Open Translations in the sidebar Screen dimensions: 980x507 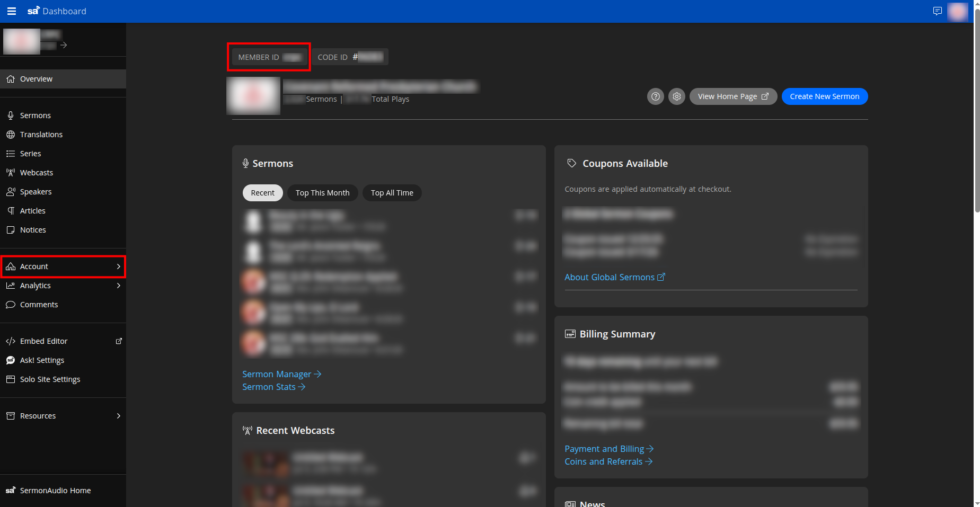tap(63, 135)
